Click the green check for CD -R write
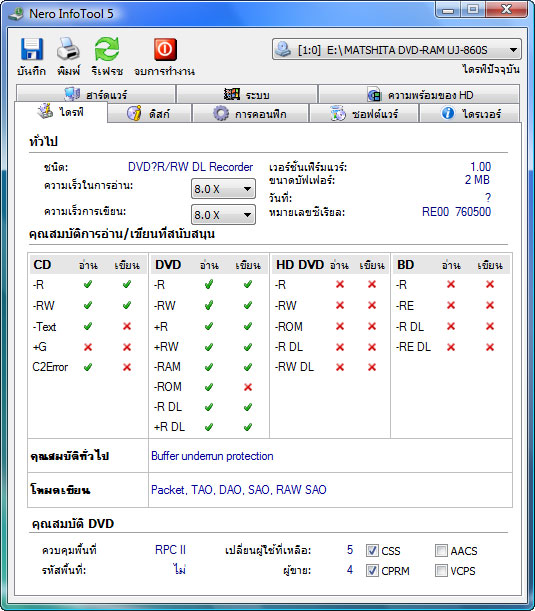Screen dimensions: 535x611 click(127, 284)
